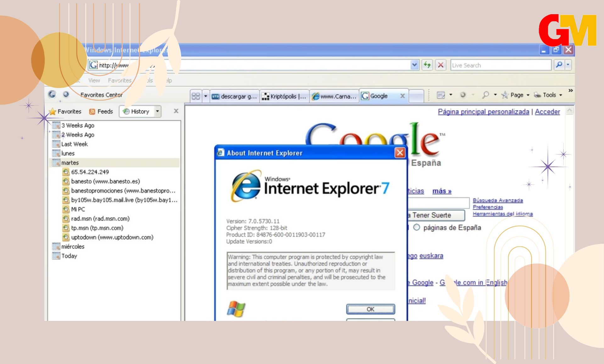The image size is (604, 364).
Task: Switch to the www.Carna... tab
Action: 334,96
